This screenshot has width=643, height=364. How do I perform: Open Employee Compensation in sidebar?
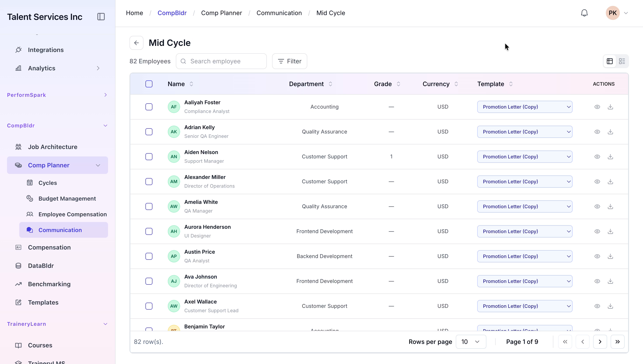[x=73, y=214]
